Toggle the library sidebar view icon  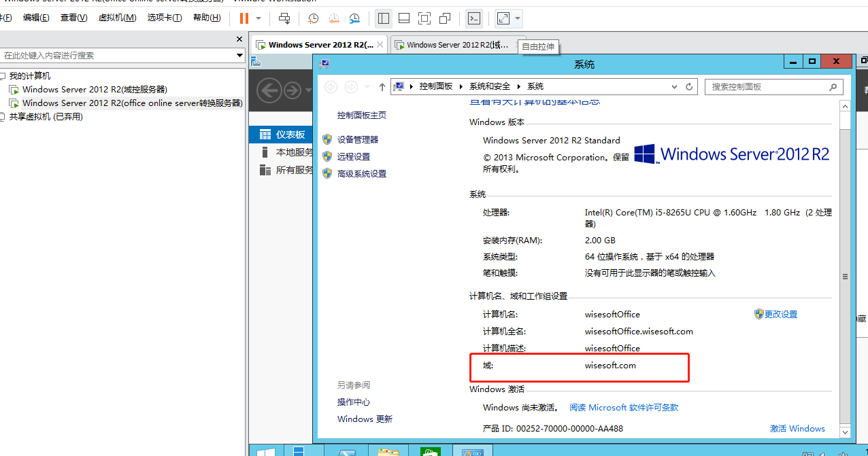tap(384, 18)
